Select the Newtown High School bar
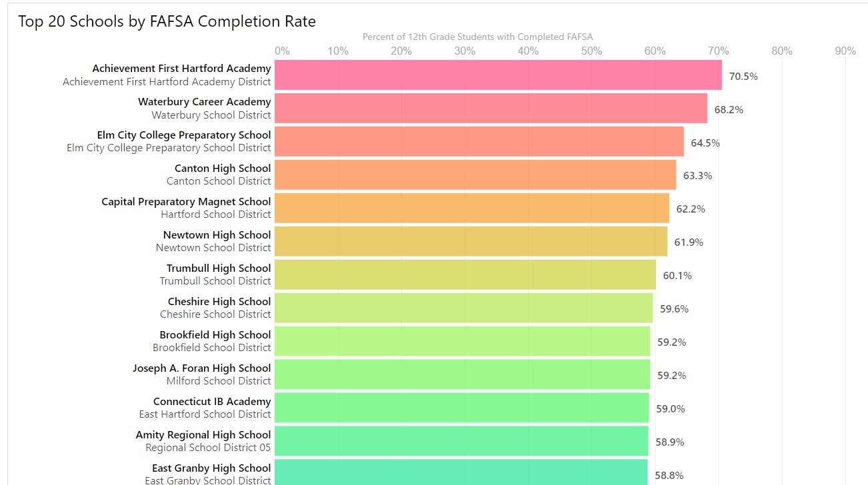Screen dimensions: 868x485 tap(471, 241)
